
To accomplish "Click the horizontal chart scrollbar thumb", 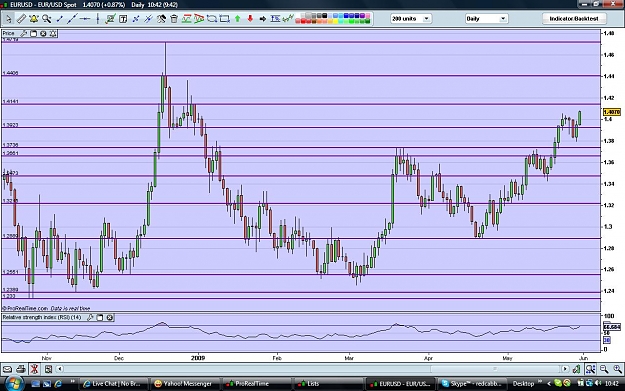I will [495, 369].
